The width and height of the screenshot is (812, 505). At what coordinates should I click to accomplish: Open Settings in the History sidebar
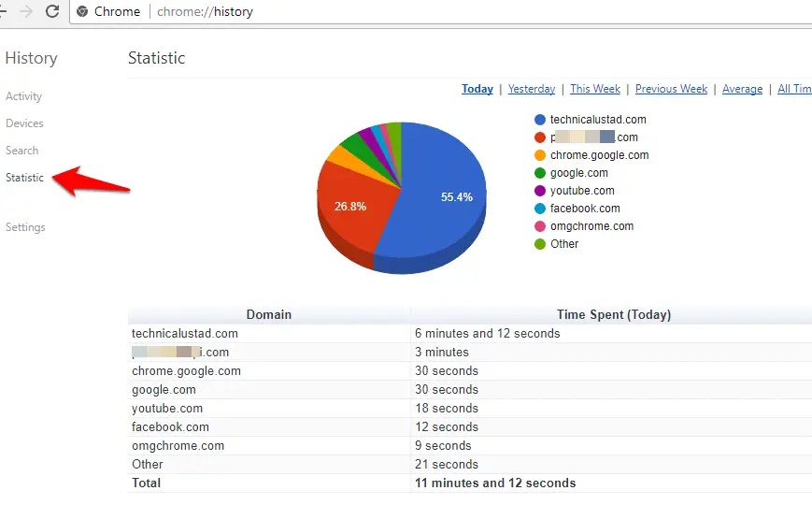25,227
